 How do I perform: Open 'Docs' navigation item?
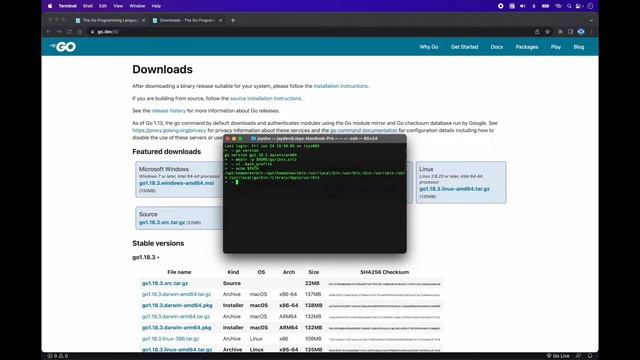(497, 47)
